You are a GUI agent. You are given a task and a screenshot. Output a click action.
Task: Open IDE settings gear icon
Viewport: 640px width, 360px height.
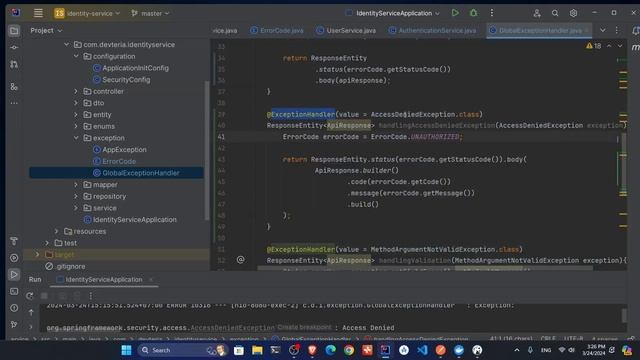coord(573,13)
